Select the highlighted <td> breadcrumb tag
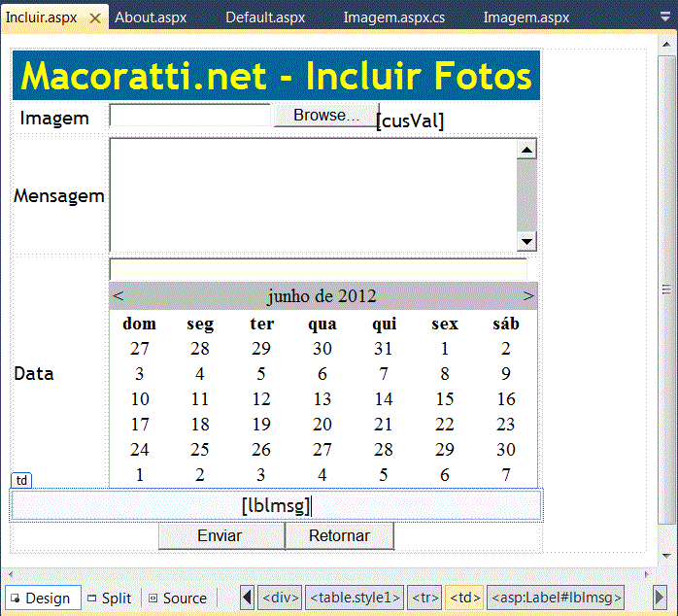 [x=464, y=598]
